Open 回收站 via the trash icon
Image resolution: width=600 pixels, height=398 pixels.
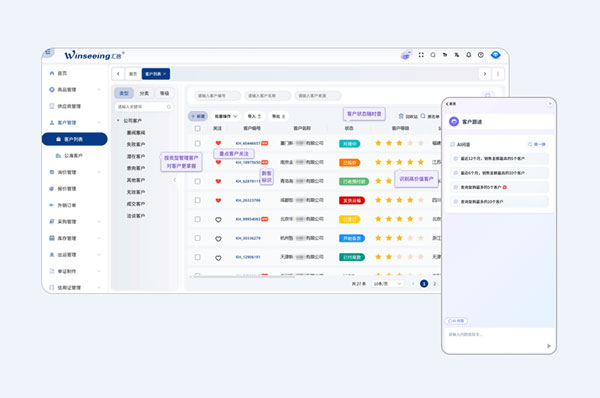coord(408,116)
